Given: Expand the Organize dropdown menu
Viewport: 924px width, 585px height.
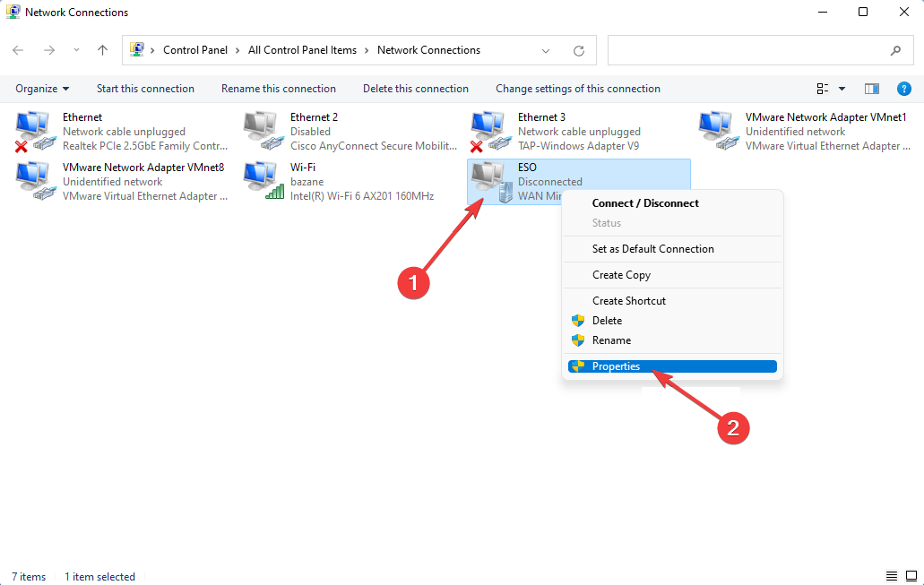Looking at the screenshot, I should pos(42,89).
